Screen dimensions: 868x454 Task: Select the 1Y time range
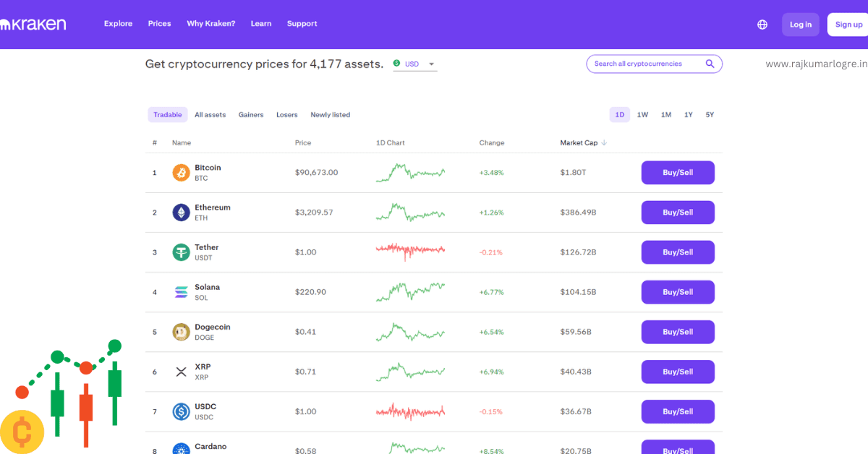[689, 115]
